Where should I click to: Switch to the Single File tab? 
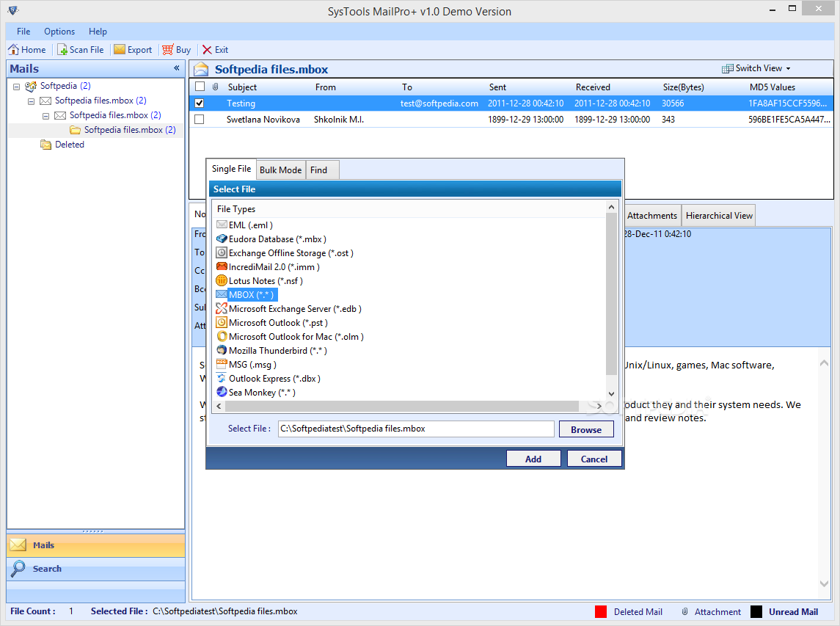coord(231,169)
